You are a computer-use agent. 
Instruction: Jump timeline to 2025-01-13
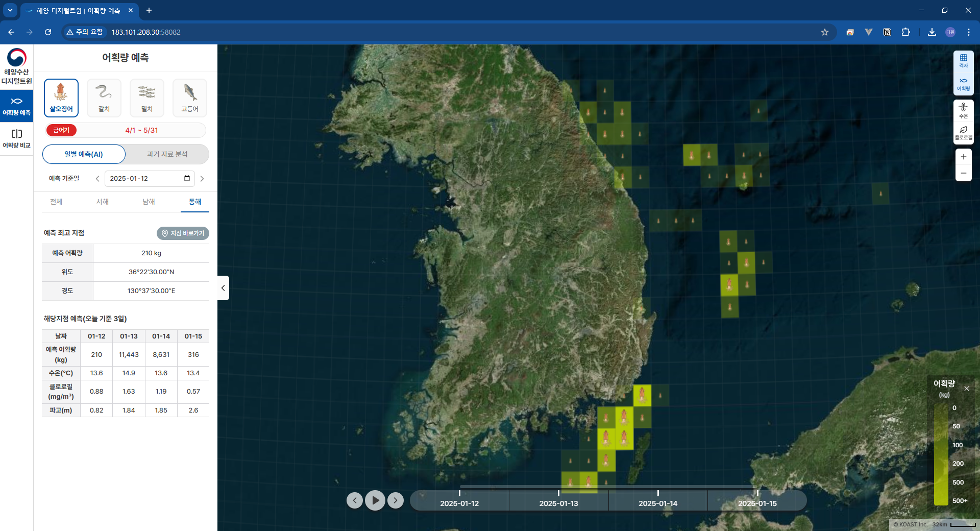coord(558,501)
